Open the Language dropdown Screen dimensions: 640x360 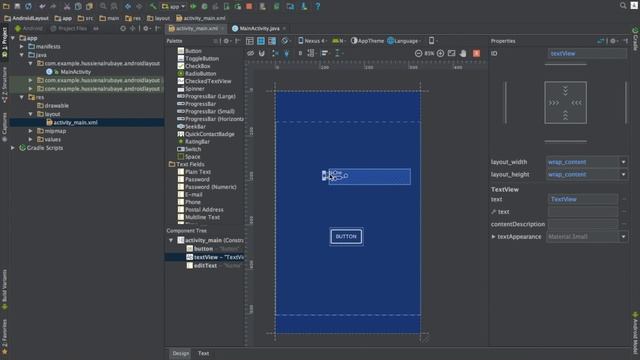click(x=404, y=41)
